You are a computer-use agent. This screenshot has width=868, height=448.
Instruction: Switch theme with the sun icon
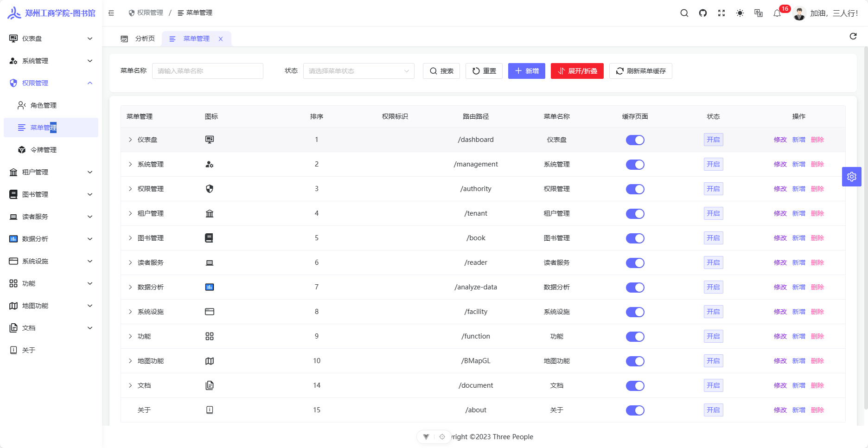pyautogui.click(x=740, y=13)
